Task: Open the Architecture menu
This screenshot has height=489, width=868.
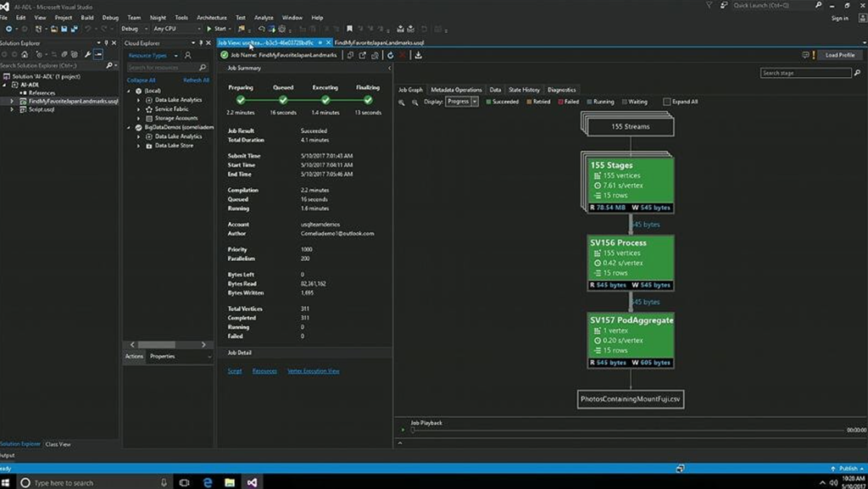Action: tap(211, 17)
